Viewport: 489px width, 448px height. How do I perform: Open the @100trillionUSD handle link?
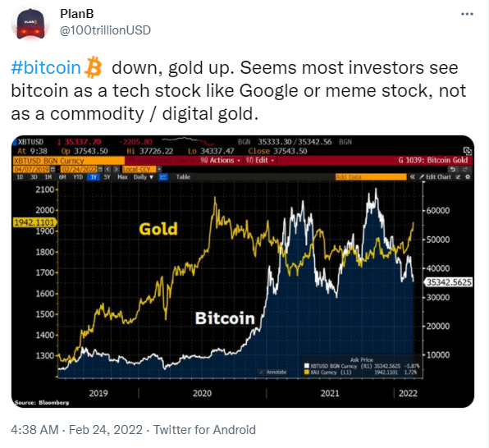coord(105,30)
